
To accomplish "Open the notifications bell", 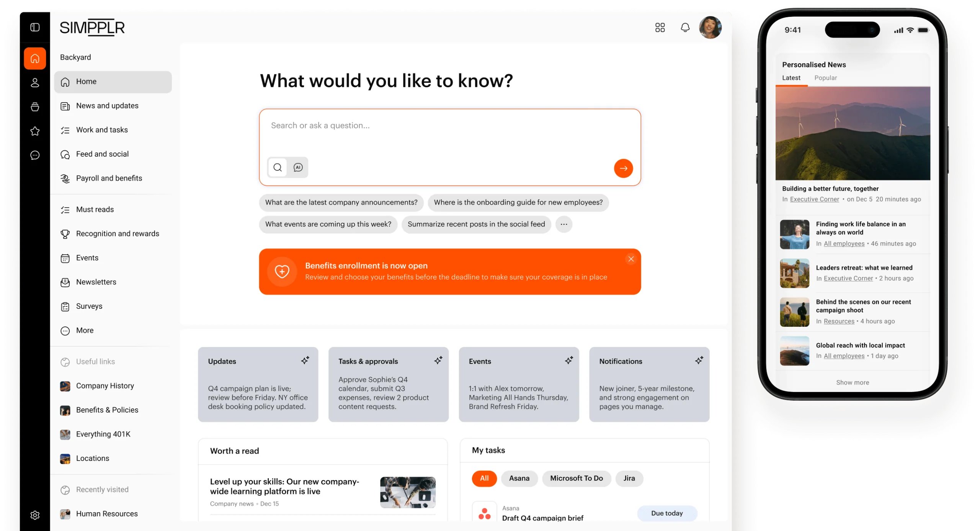I will click(685, 27).
